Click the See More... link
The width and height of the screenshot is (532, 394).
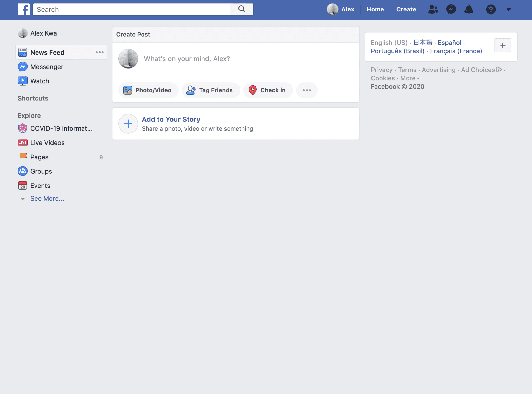47,198
